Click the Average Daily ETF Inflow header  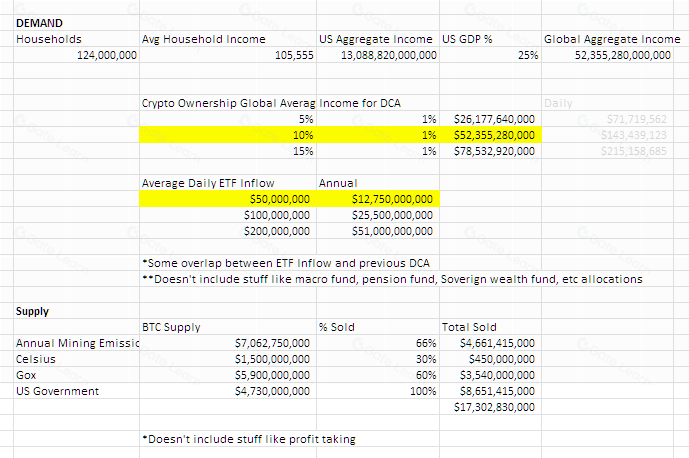(x=228, y=183)
